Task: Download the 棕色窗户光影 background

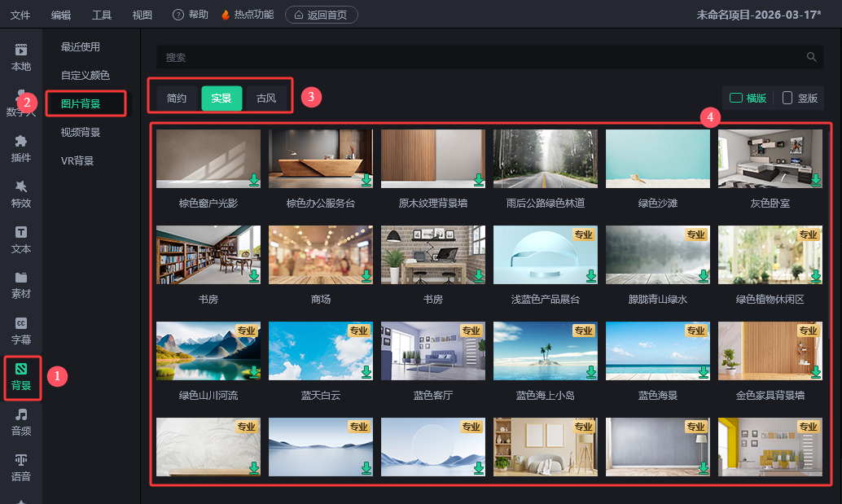Action: coord(253,180)
